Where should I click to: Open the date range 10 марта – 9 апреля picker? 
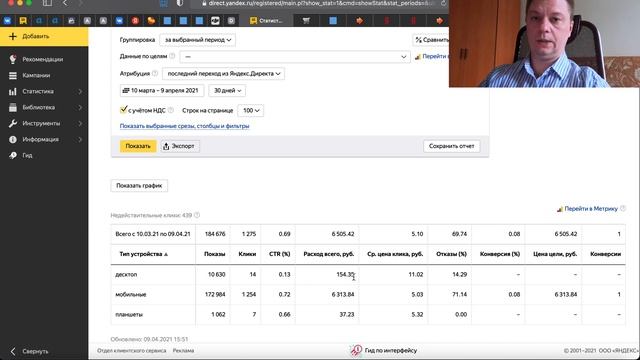[162, 91]
